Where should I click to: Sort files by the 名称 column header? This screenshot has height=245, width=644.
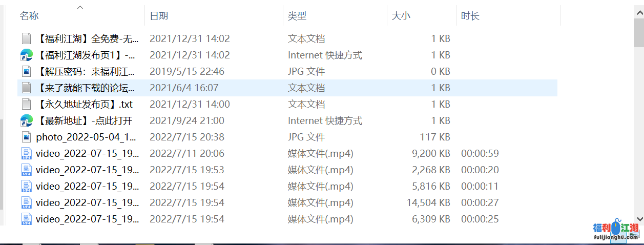pyautogui.click(x=29, y=16)
